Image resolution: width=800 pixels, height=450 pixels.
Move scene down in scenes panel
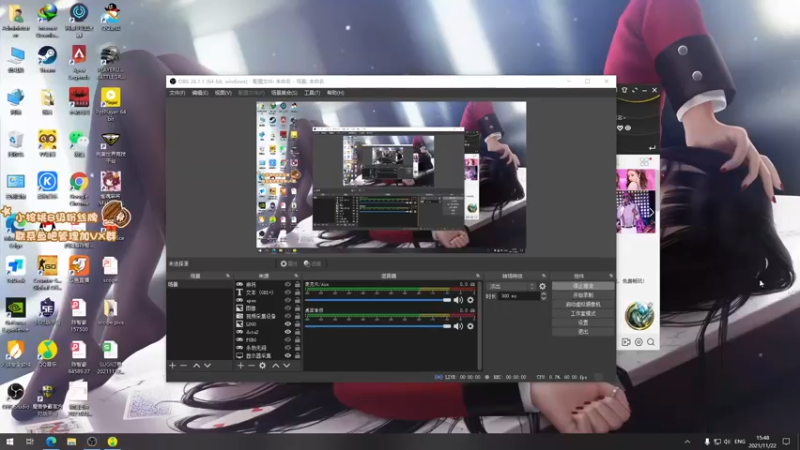[x=208, y=365]
